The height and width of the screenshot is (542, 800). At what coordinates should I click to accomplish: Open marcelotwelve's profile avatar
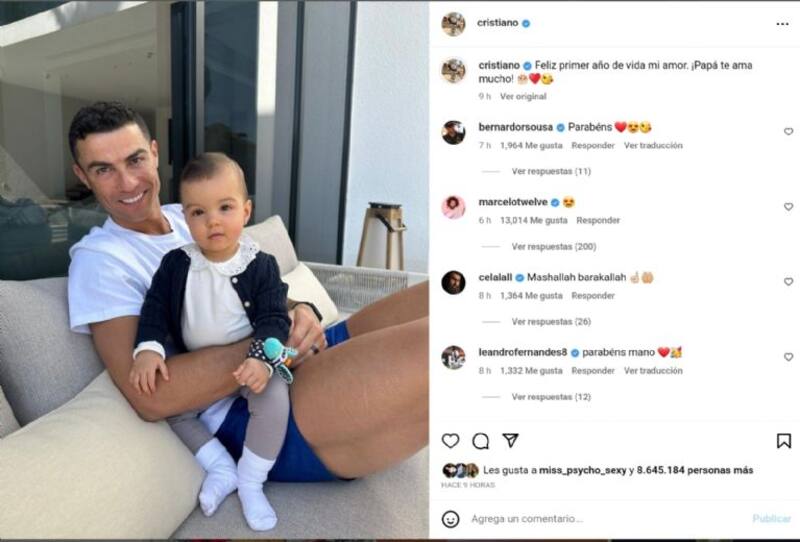pyautogui.click(x=453, y=207)
